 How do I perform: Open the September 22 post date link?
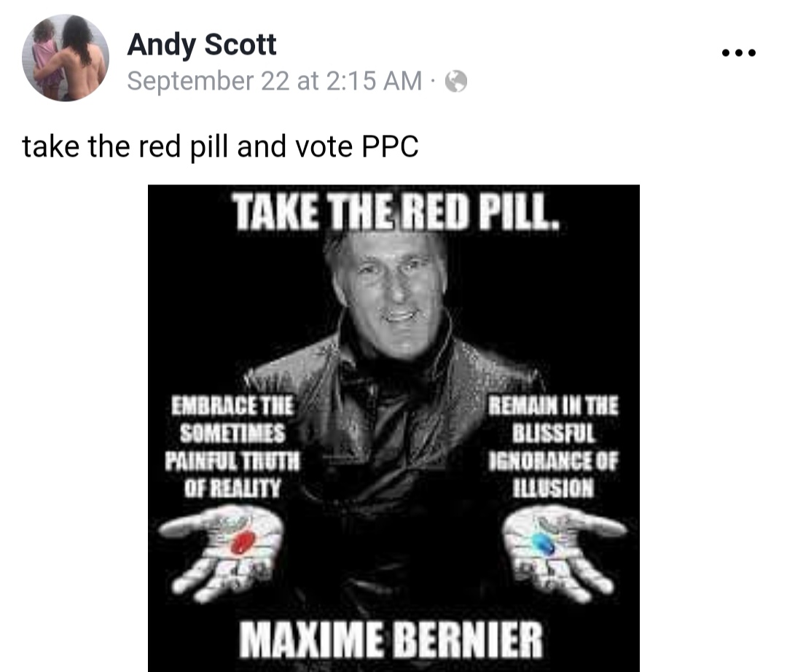pyautogui.click(x=208, y=81)
